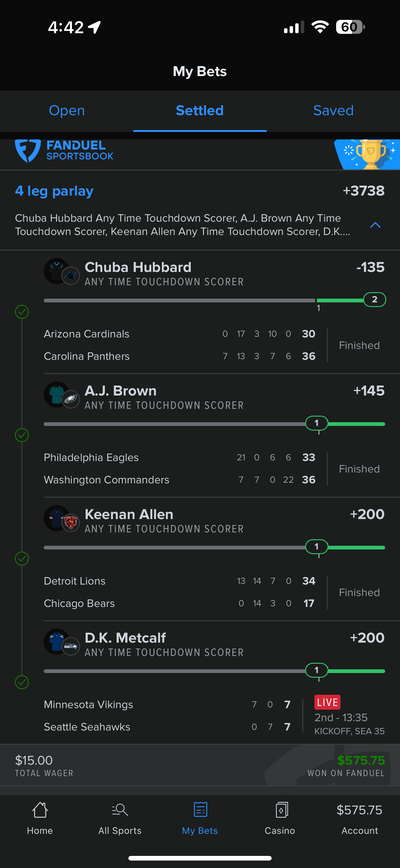400x868 pixels.
Task: Tap the Home icon in bottom navigation
Action: pos(40,810)
